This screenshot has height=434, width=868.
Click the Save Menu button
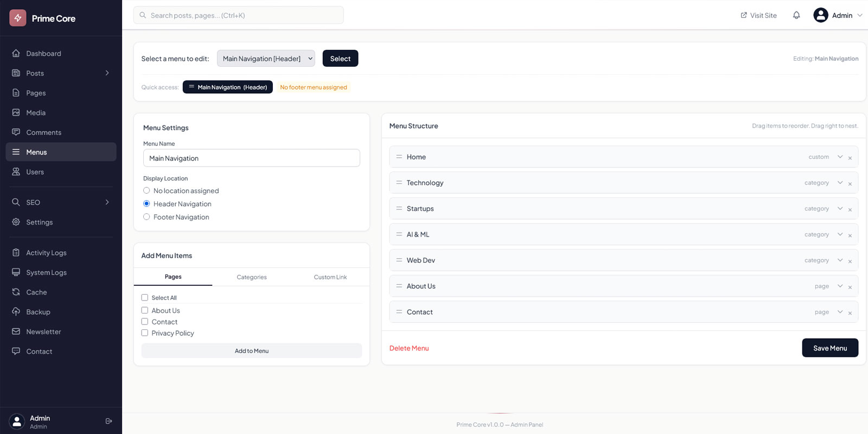point(829,348)
